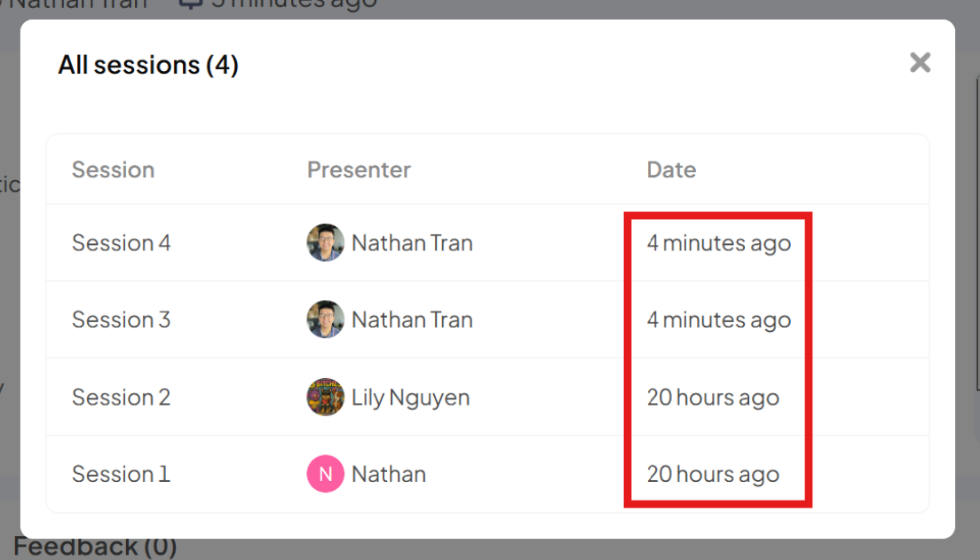This screenshot has width=980, height=560.
Task: Click Lily Nguyen's avatar picture
Action: point(325,397)
